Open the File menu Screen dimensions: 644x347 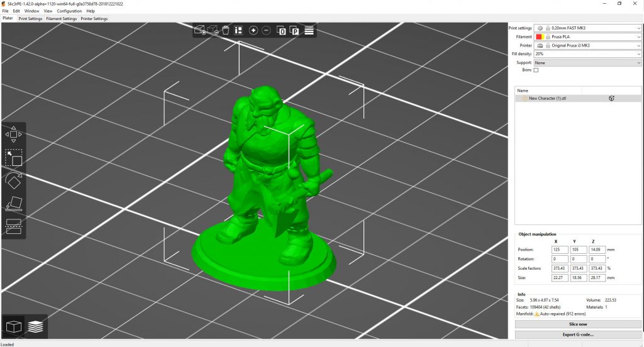pyautogui.click(x=5, y=11)
